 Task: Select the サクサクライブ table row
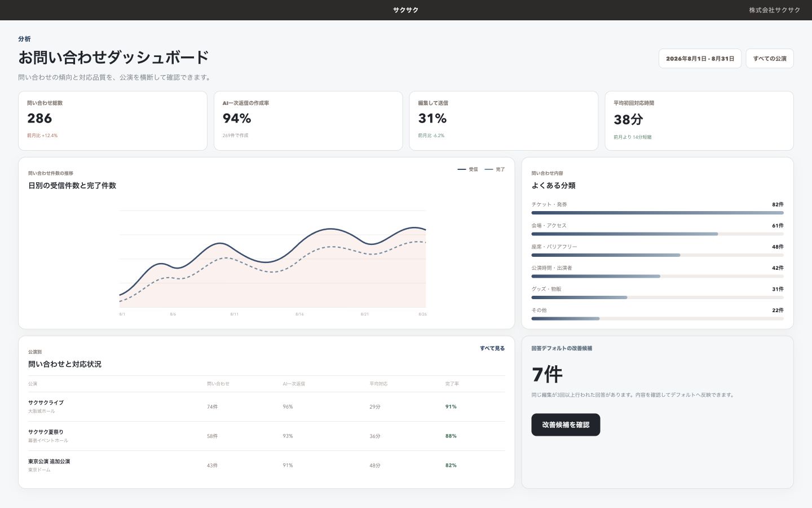[267, 407]
